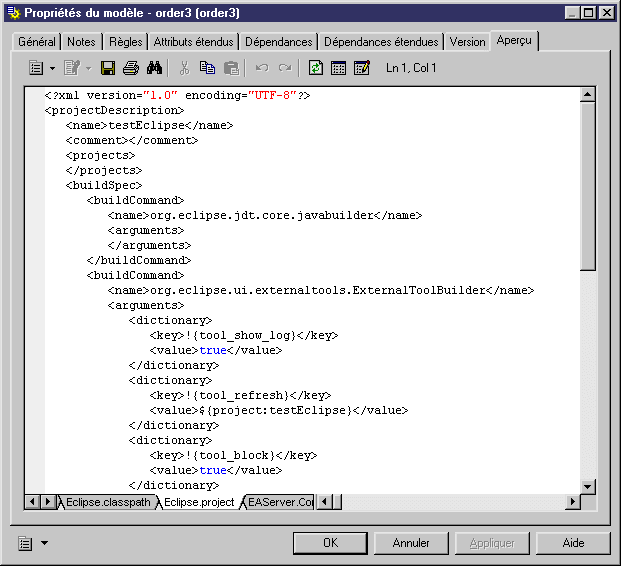Viewport: 621px width, 566px height.
Task: Open the Dépendances étendues tab
Action: (x=381, y=42)
